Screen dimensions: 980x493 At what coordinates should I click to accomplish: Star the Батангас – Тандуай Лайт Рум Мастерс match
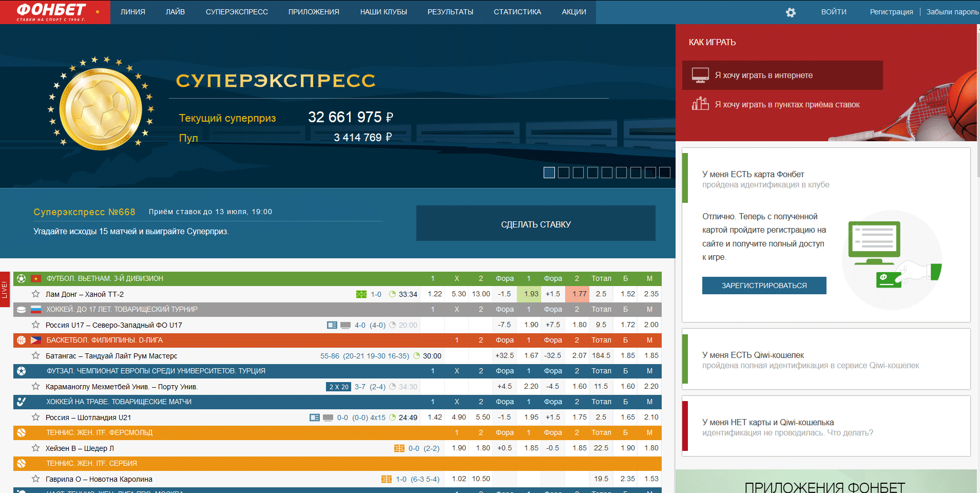click(x=35, y=355)
